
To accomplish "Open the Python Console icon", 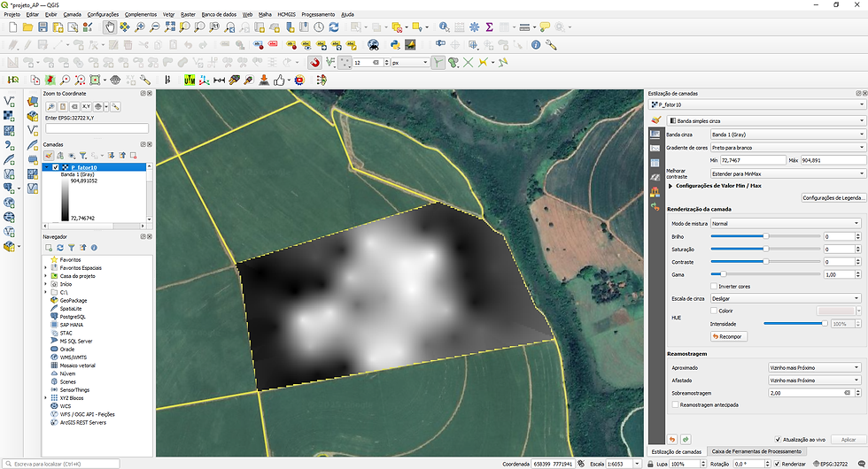I will (x=395, y=45).
